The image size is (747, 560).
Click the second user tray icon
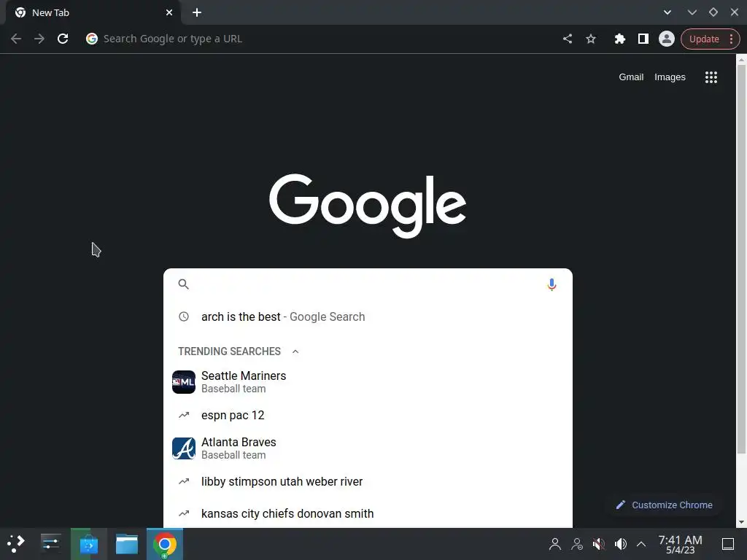(577, 544)
